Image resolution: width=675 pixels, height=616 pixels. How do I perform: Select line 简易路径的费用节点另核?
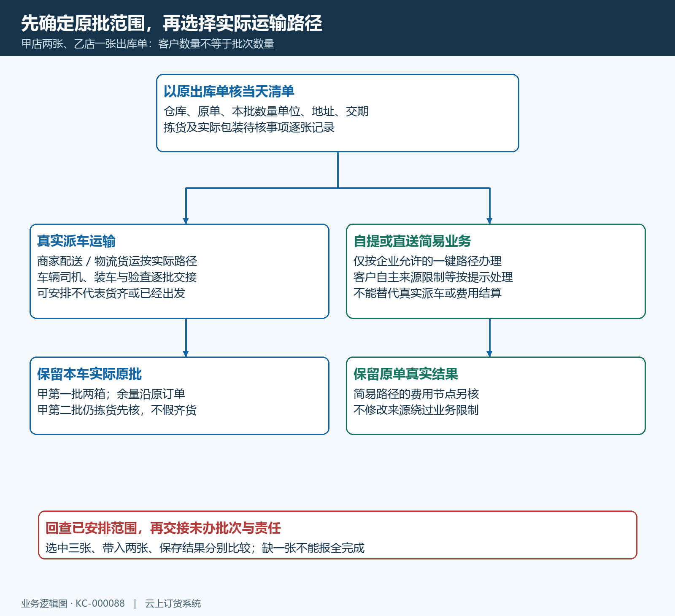pos(416,394)
